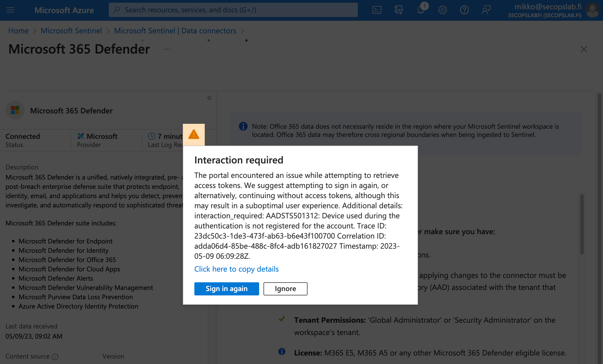The image size is (603, 364).
Task: Click the Connected status text
Action: tap(23, 136)
